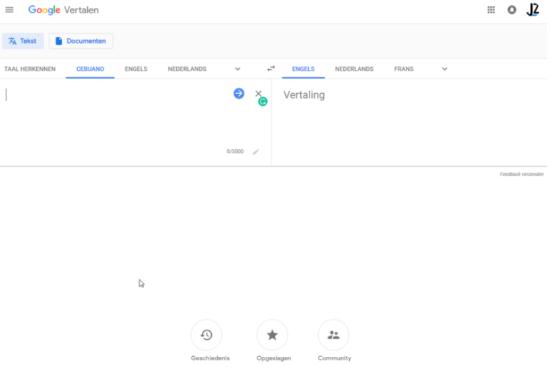Open the Community section
This screenshot has width=550, height=371.
(x=333, y=335)
